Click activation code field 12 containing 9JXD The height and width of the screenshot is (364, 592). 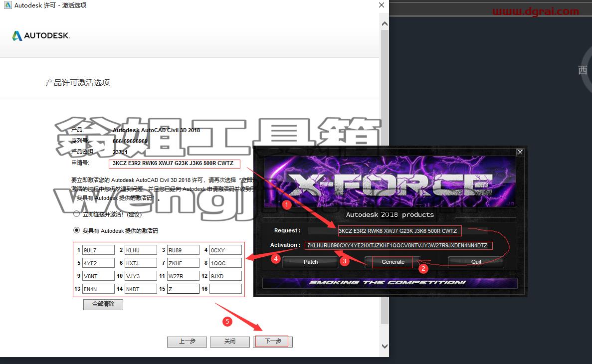226,276
